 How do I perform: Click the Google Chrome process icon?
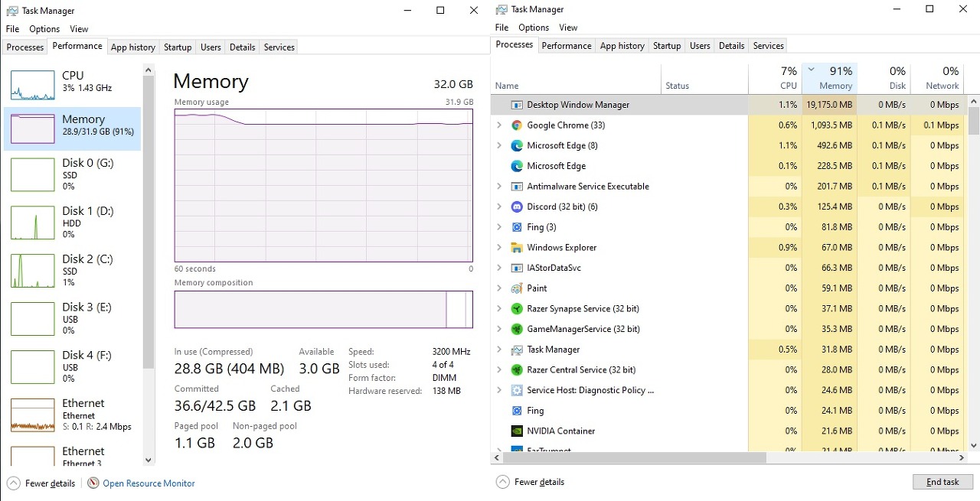coord(517,125)
